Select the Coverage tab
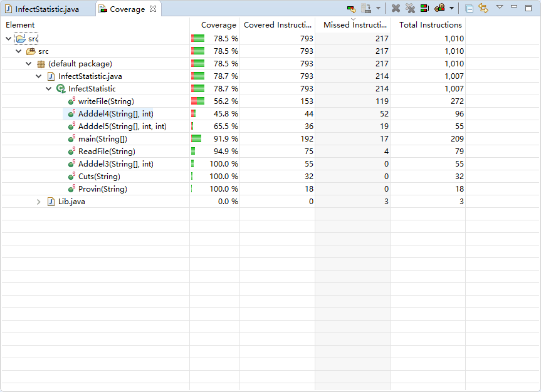The width and height of the screenshot is (541, 392). [127, 9]
